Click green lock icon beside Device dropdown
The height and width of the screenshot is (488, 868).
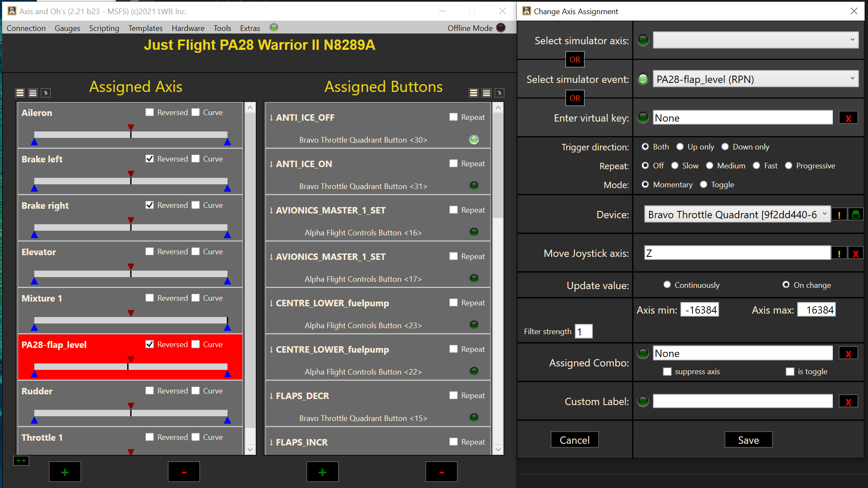(x=855, y=214)
